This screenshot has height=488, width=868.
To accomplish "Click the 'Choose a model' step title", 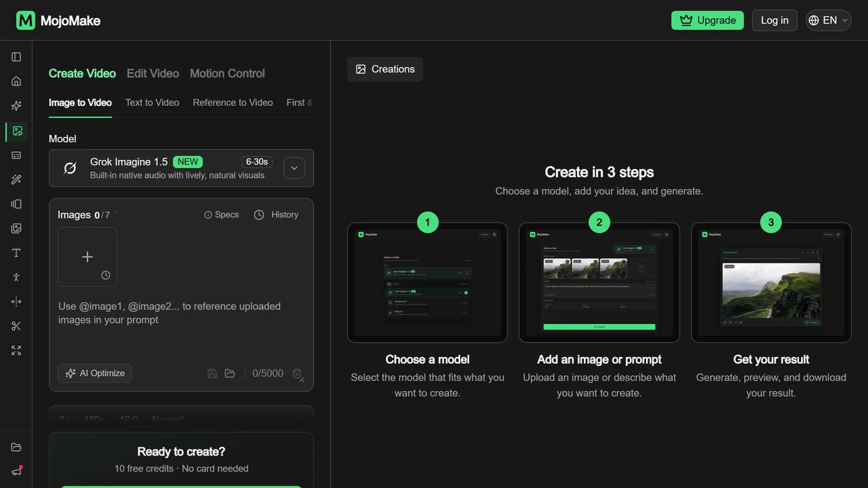I will pos(427,359).
